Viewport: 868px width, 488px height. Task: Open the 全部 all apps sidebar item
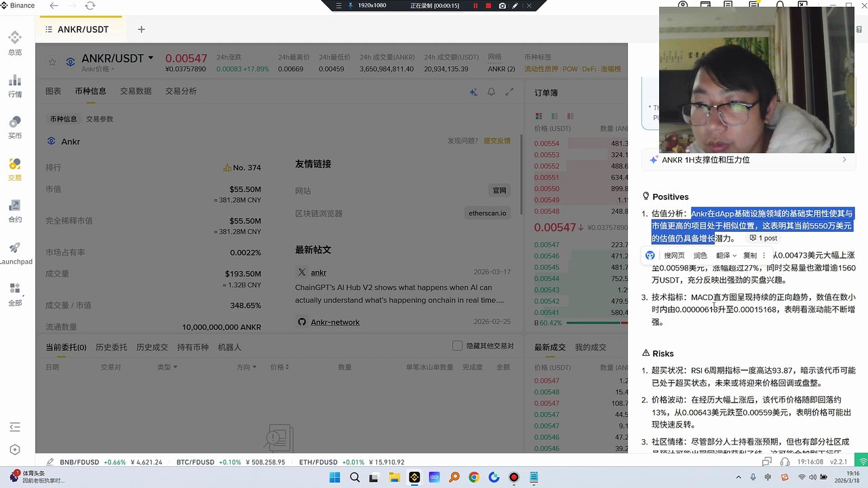coord(15,295)
